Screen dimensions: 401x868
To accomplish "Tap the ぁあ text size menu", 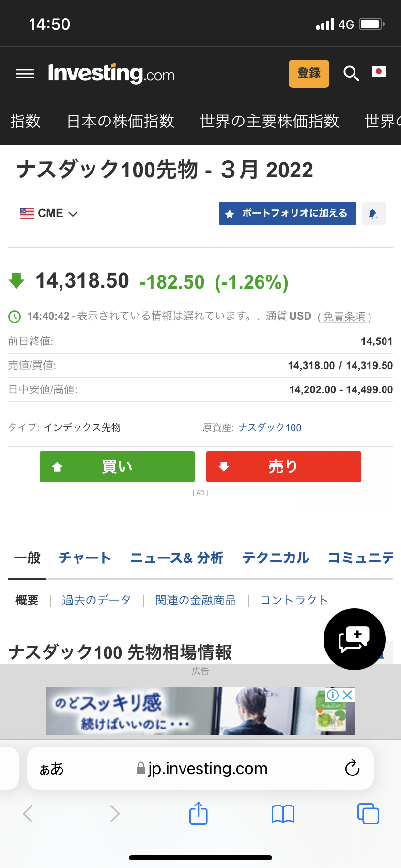I will pos(52,769).
